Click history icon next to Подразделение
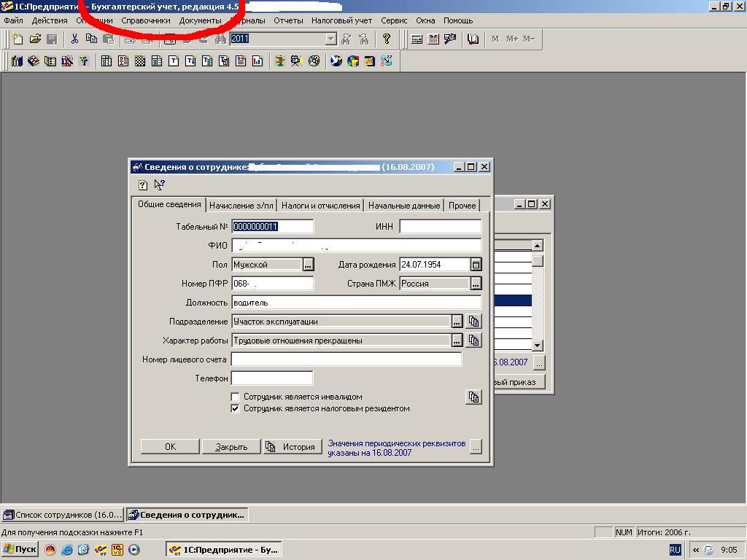This screenshot has width=747, height=560. [x=474, y=322]
